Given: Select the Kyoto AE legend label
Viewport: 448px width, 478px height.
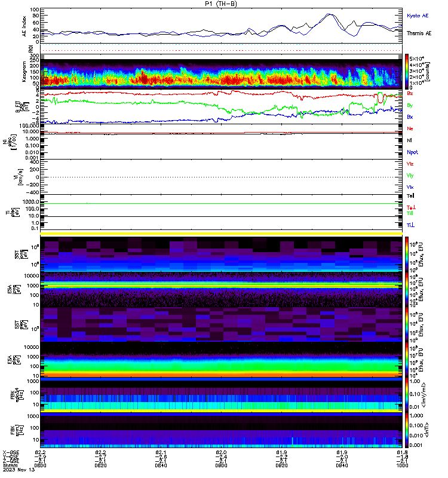Looking at the screenshot, I should tap(418, 16).
